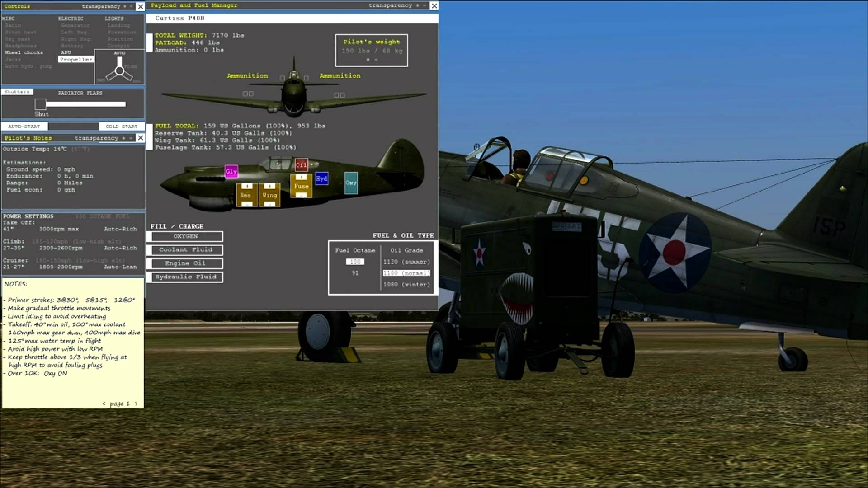This screenshot has height=488, width=868.
Task: Increase fuel in Fuse tank with plus
Action: tap(301, 177)
